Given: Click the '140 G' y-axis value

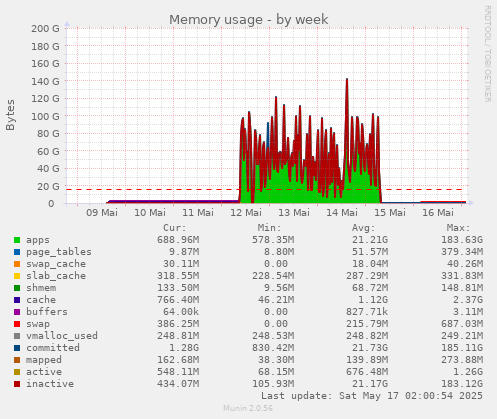Looking at the screenshot, I should pos(45,81).
